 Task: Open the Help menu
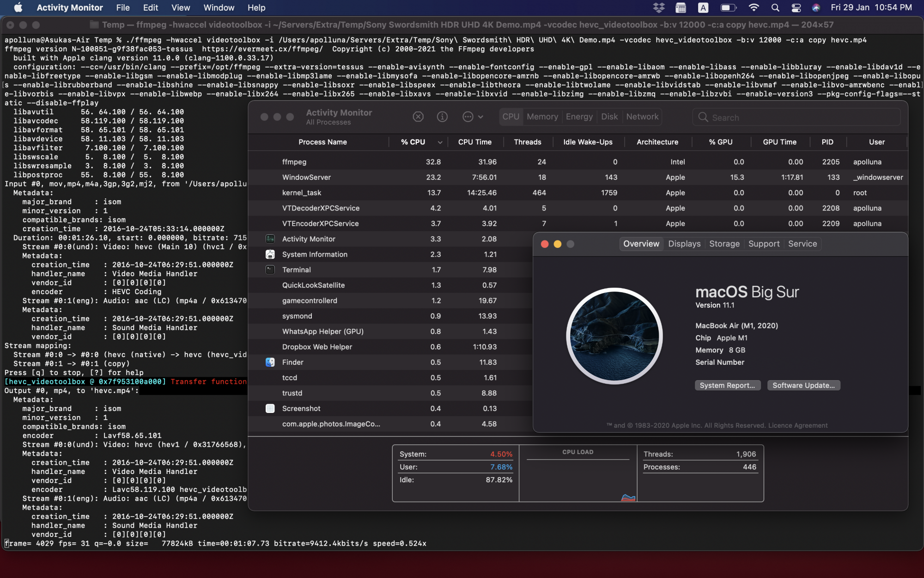[x=256, y=7]
